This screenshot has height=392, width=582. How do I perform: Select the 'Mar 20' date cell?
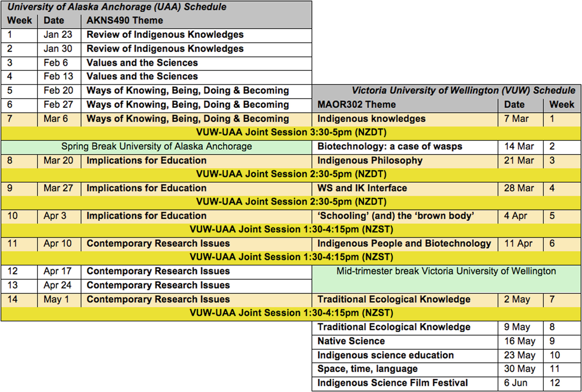click(59, 161)
